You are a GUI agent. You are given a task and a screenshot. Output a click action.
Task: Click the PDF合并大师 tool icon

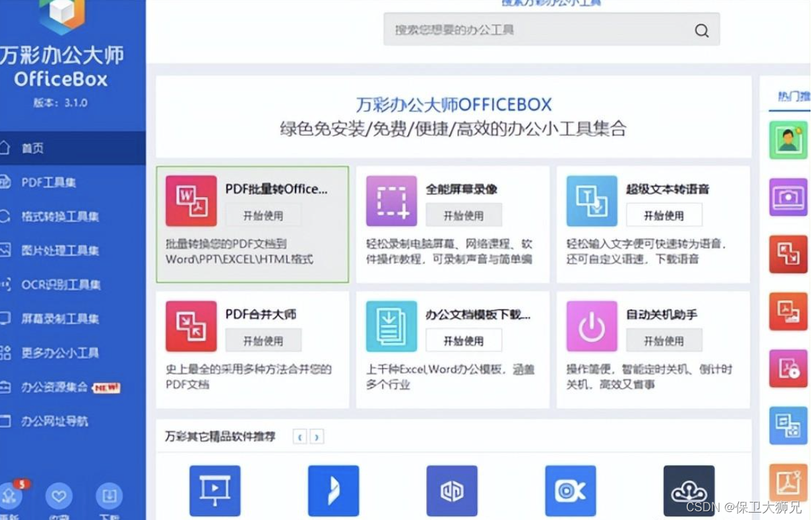tap(191, 326)
